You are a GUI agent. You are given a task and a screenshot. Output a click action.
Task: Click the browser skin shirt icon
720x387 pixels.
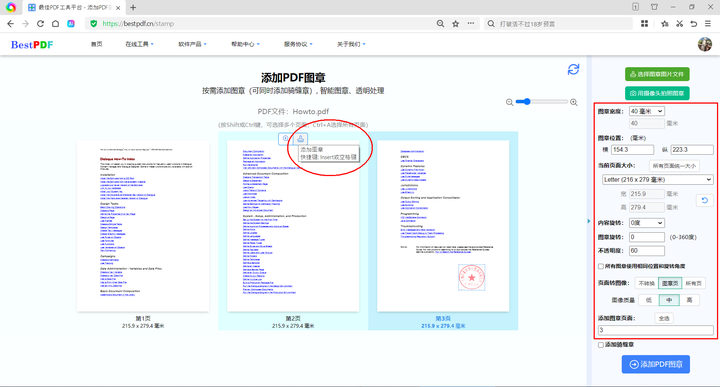(x=654, y=7)
